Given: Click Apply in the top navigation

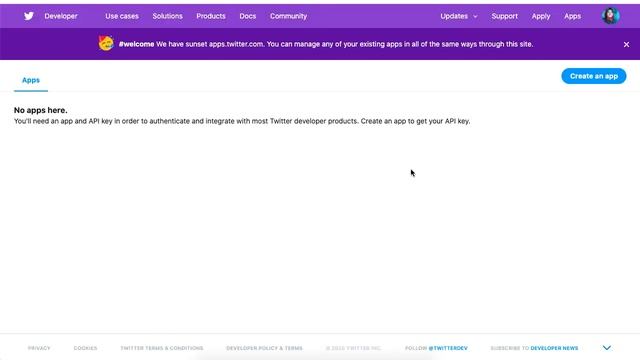Looking at the screenshot, I should coord(541,16).
